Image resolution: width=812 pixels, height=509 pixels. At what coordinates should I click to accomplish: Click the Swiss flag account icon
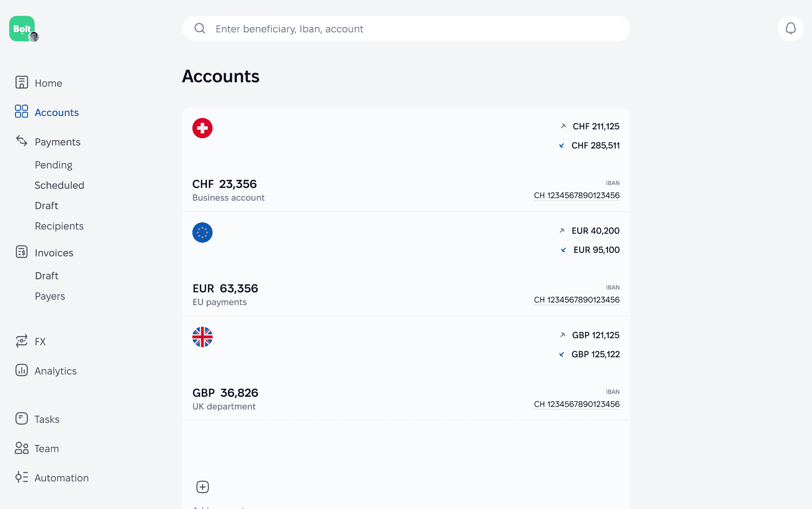point(202,128)
